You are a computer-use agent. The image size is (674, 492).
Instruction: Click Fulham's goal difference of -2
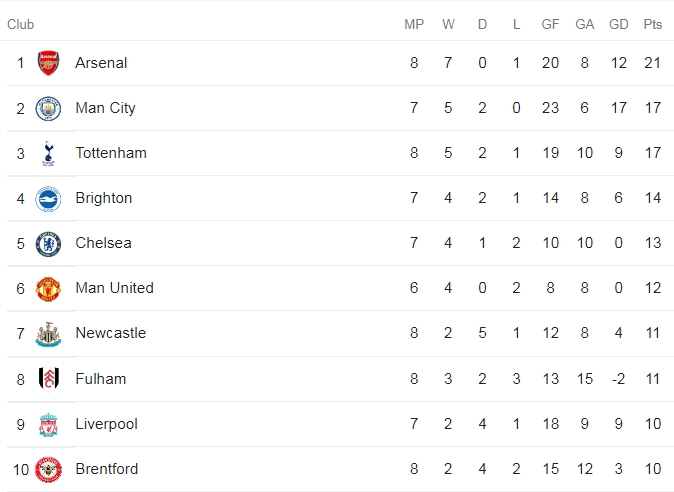click(x=618, y=379)
